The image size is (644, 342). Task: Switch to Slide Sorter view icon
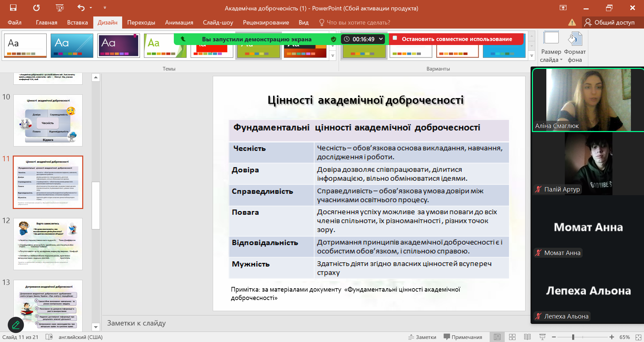click(512, 337)
